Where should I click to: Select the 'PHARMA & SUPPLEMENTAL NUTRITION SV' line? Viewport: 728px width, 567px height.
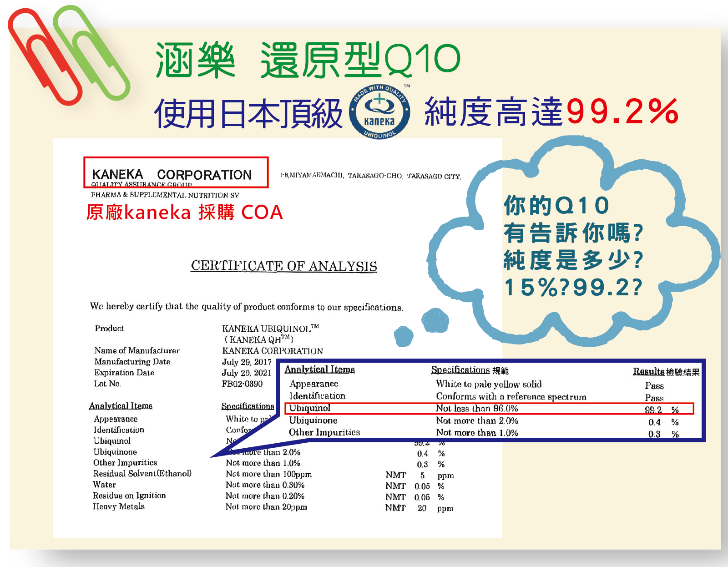165,195
